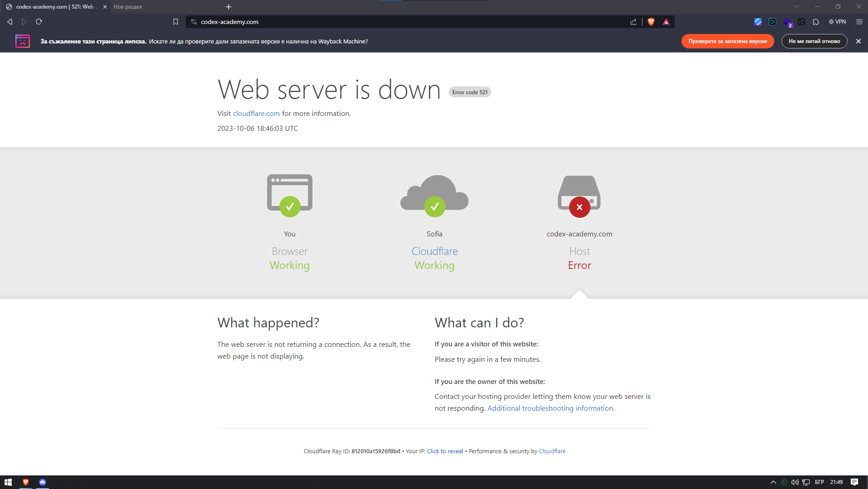Image resolution: width=868 pixels, height=489 pixels.
Task: Click the Sofia location label
Action: [x=435, y=234]
